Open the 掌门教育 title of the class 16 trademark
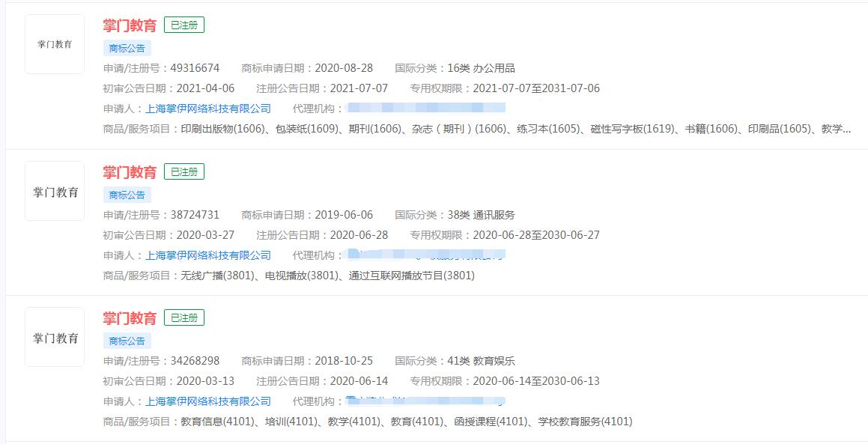 (130, 25)
